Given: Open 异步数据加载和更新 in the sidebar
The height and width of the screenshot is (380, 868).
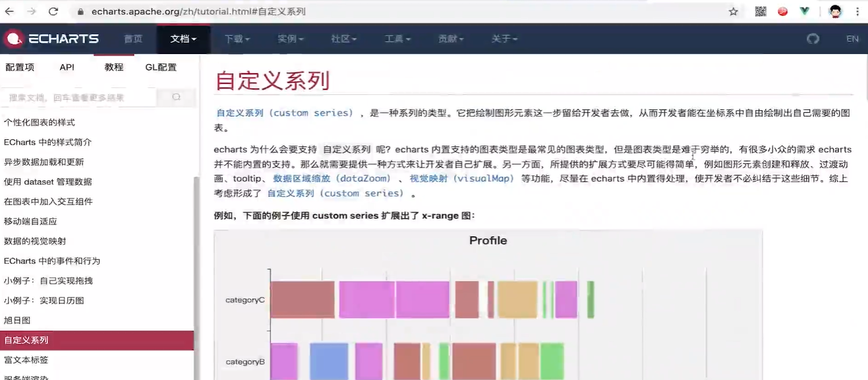Looking at the screenshot, I should click(x=43, y=162).
